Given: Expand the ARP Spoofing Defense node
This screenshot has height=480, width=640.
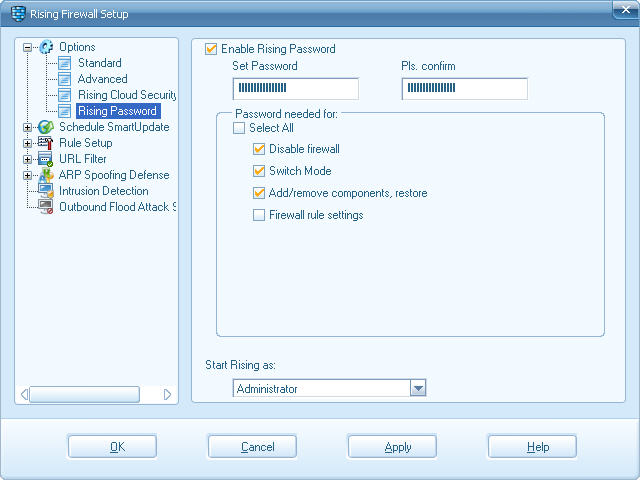Looking at the screenshot, I should (27, 175).
